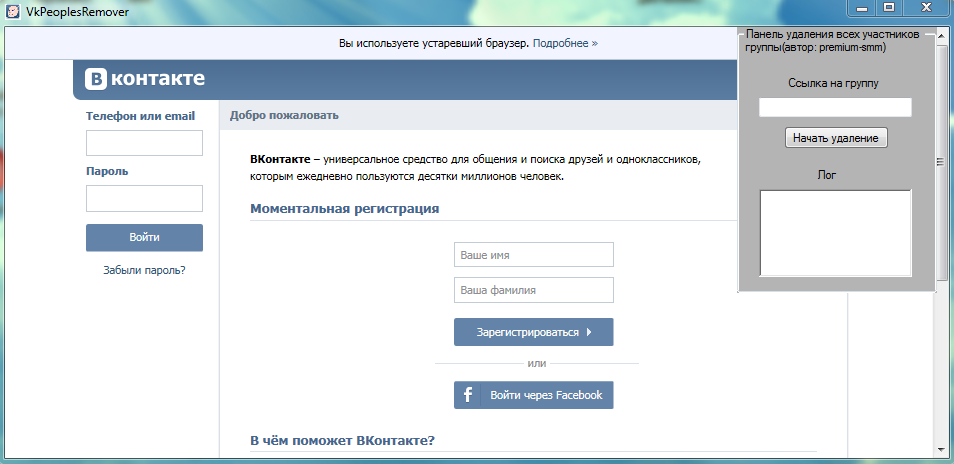Click inside the Лог output box
This screenshot has height=464, width=954.
[x=835, y=233]
